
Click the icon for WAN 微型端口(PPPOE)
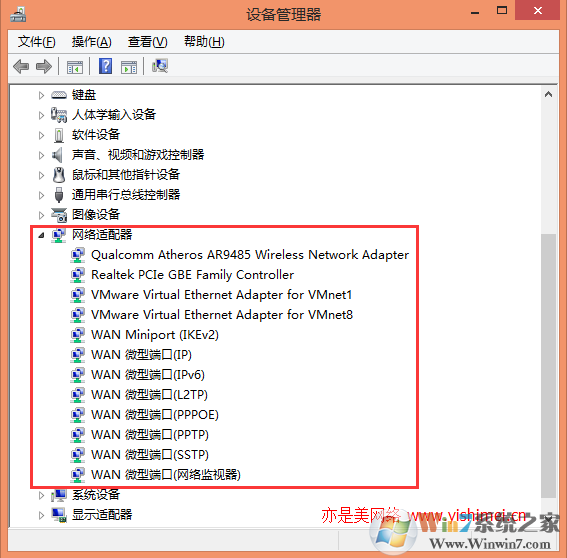point(77,414)
